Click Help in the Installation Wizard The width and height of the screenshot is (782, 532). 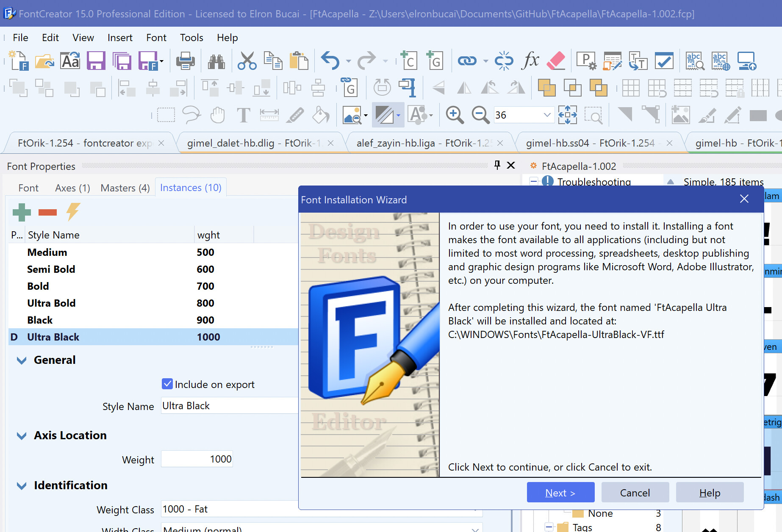click(710, 493)
